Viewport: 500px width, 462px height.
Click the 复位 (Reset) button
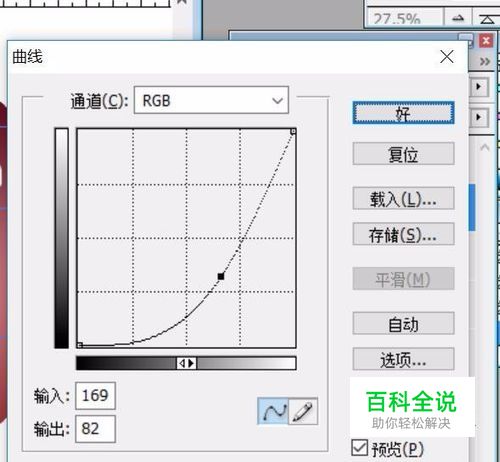pyautogui.click(x=403, y=154)
